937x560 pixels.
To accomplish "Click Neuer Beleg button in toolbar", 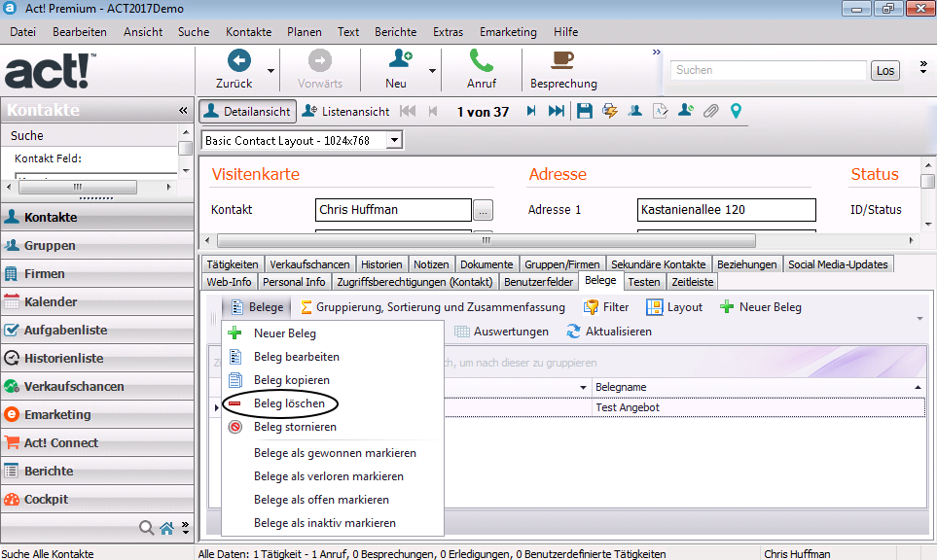I will click(x=761, y=307).
